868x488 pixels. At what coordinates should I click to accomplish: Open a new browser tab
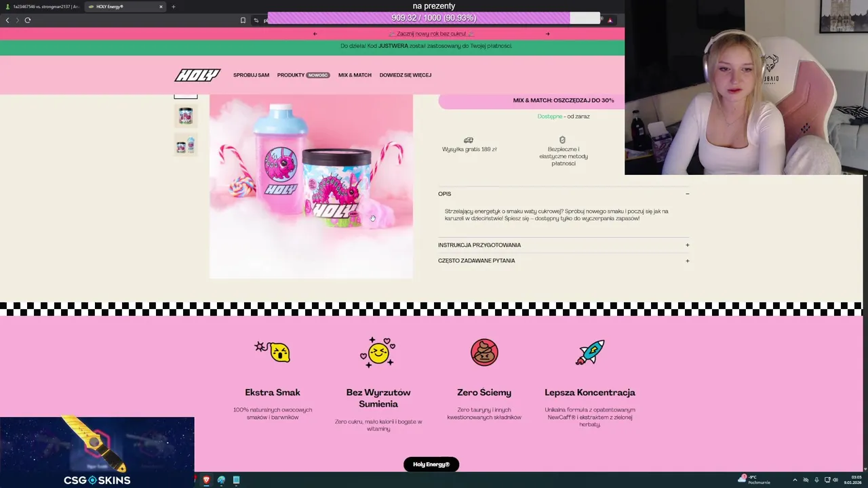pyautogui.click(x=173, y=7)
